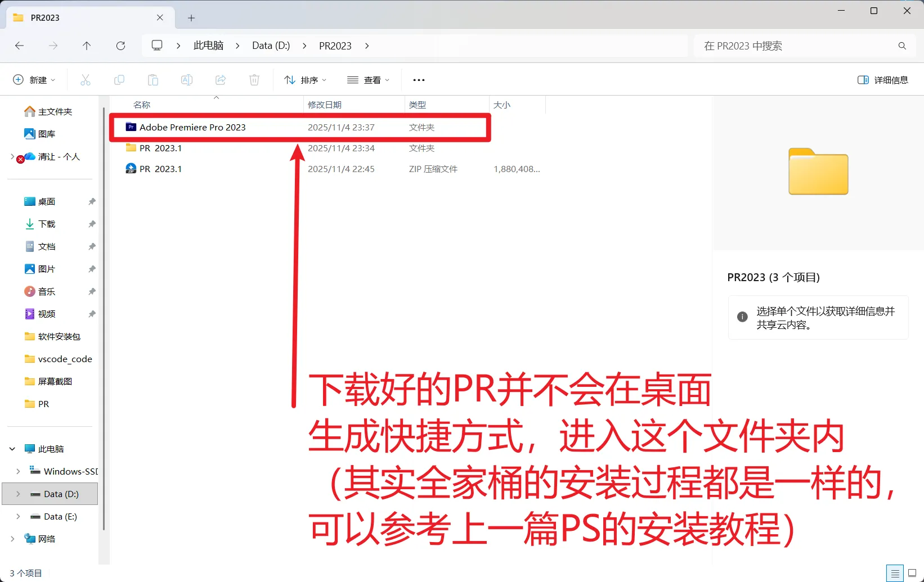Expand the Data (D:) drive node

18,494
